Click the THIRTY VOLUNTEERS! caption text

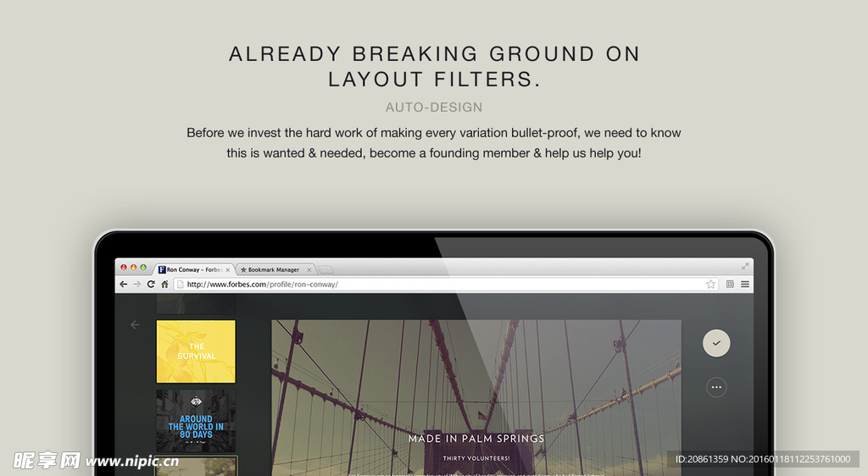476,458
